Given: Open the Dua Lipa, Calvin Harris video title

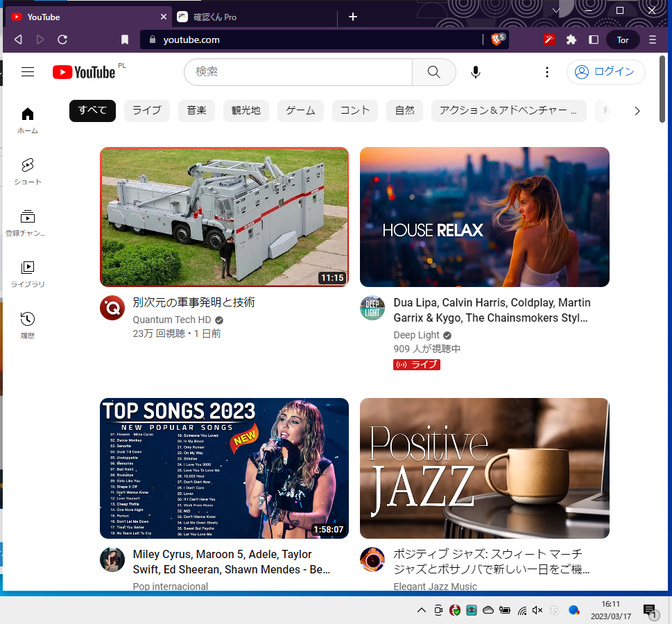Looking at the screenshot, I should (492, 311).
